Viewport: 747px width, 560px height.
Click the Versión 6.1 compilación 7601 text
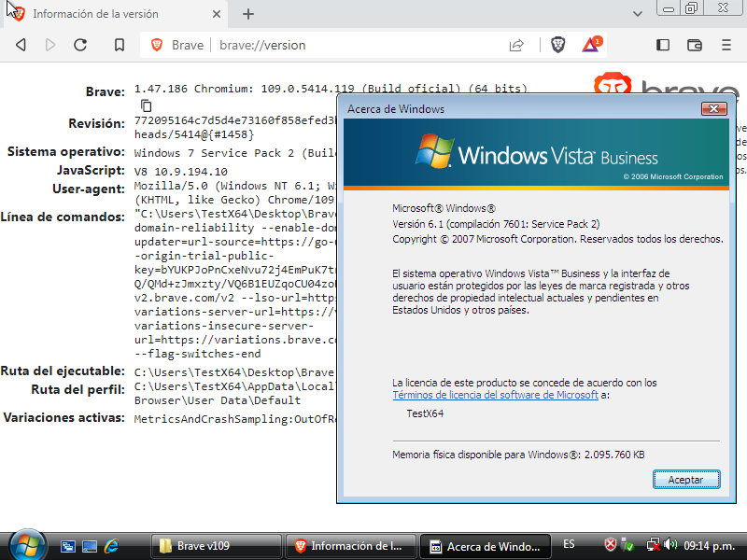(496, 224)
